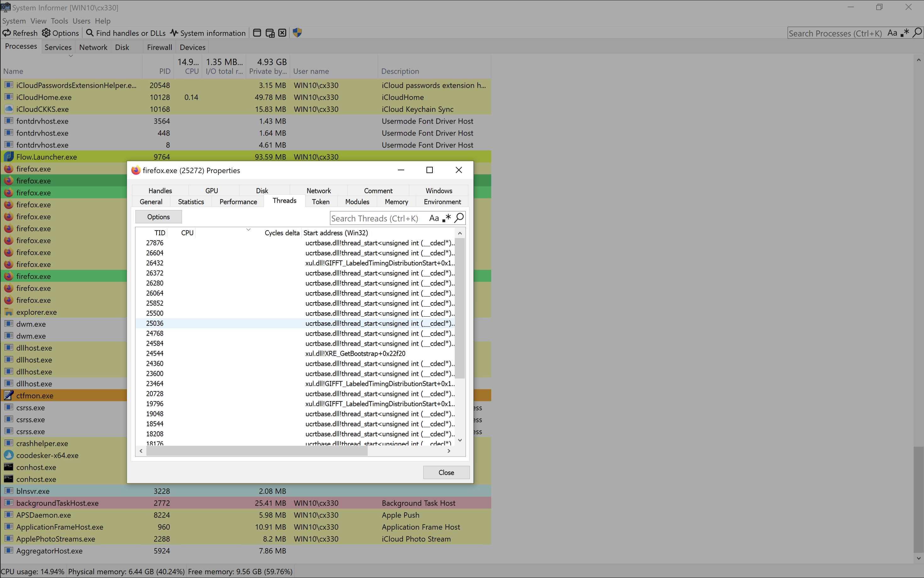This screenshot has height=578, width=924.
Task: Open the Help menu
Action: 103,21
